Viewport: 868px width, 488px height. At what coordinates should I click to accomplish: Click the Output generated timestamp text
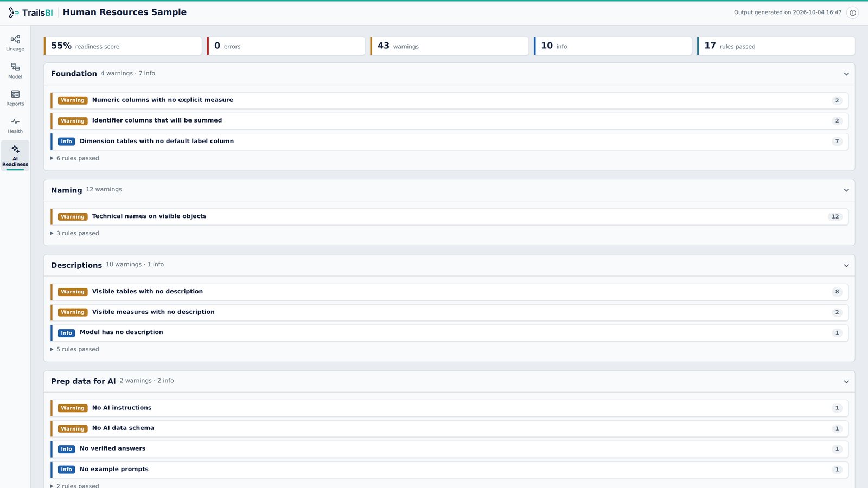click(x=788, y=12)
